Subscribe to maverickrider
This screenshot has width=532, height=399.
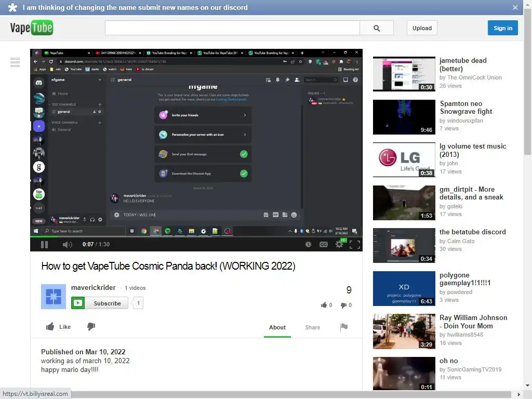coord(99,303)
